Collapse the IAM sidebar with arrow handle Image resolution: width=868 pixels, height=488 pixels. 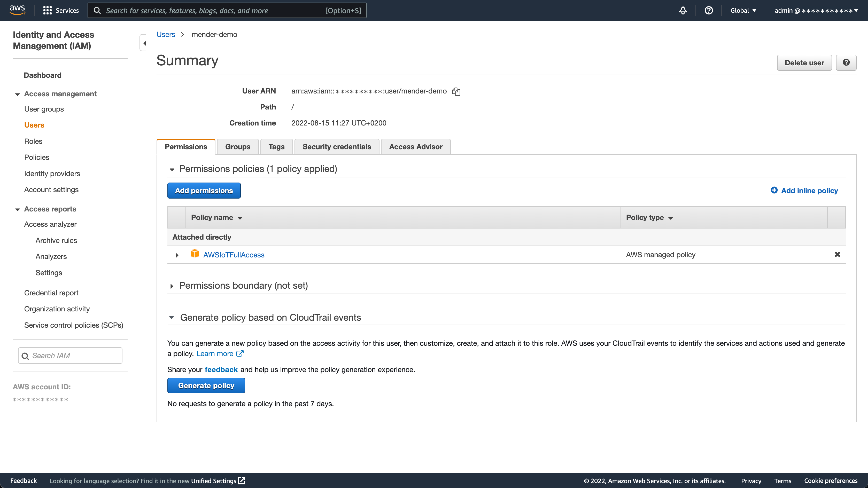click(144, 43)
